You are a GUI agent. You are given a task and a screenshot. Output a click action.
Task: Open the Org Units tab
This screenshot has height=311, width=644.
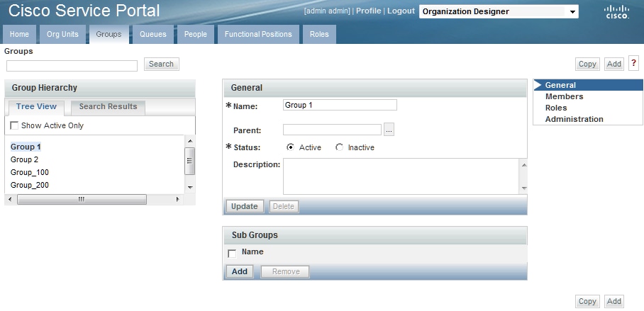point(62,35)
